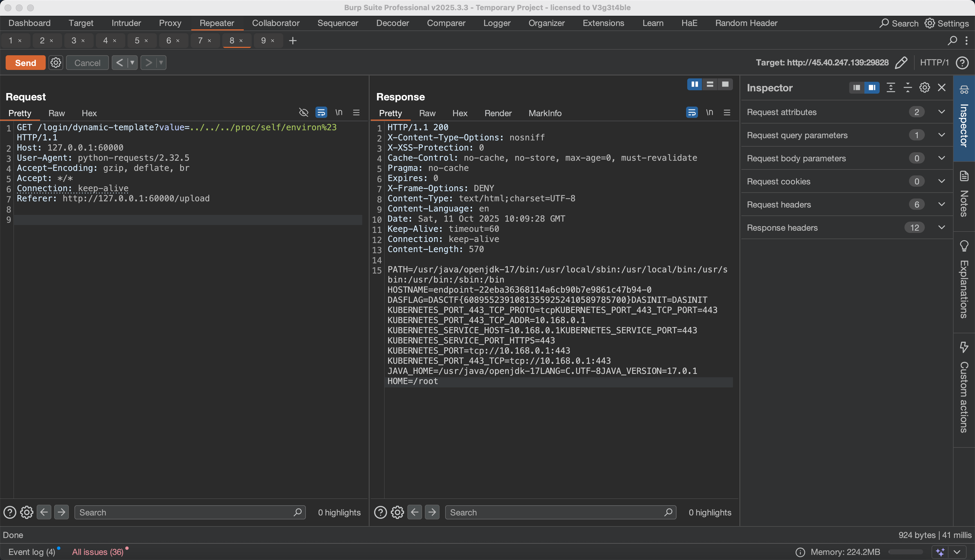Click the memory usage bar
The width and height of the screenshot is (975, 560).
pyautogui.click(x=905, y=552)
